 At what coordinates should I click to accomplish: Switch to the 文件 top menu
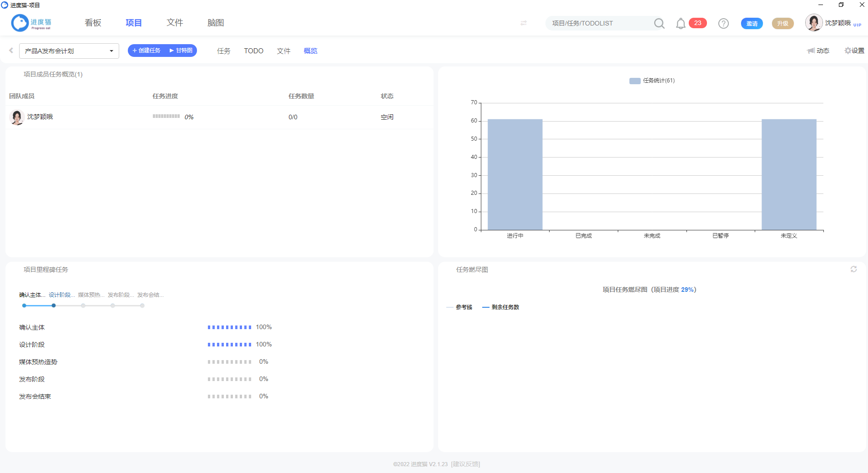pyautogui.click(x=175, y=23)
